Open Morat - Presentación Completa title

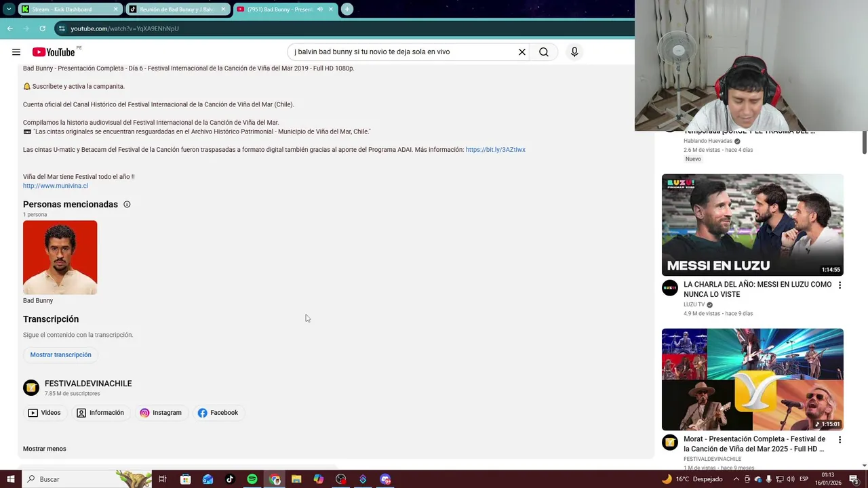click(x=755, y=444)
